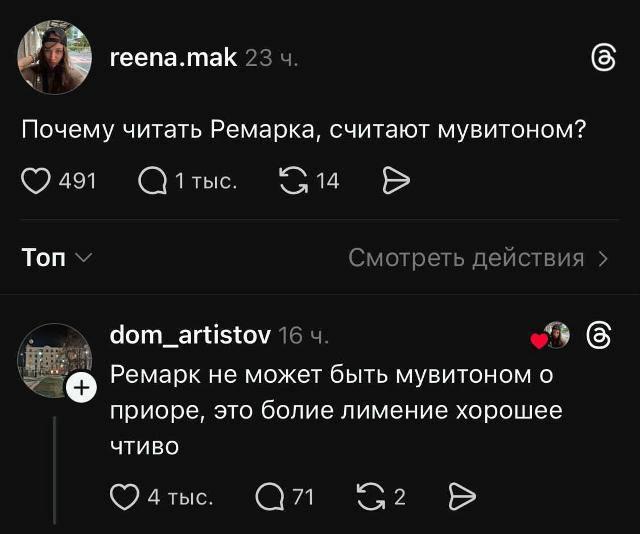Screen dimensions: 640x534
Task: Share the reena.mak post
Action: click(x=397, y=181)
